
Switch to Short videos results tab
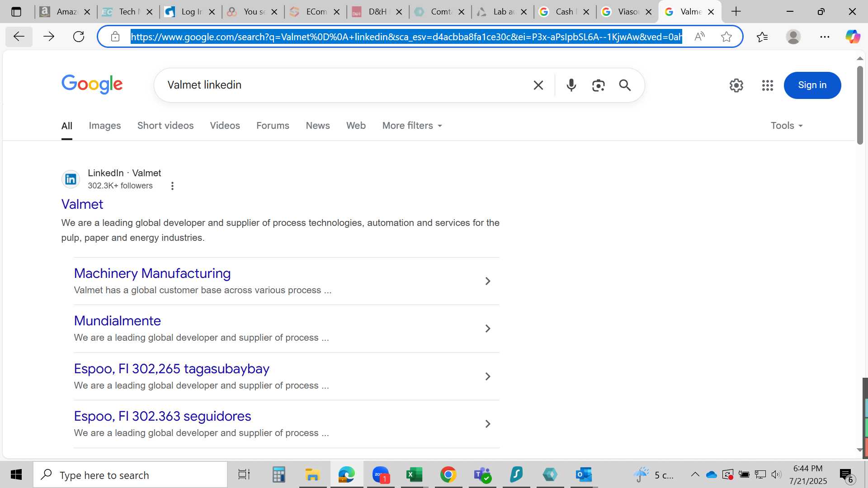165,126
